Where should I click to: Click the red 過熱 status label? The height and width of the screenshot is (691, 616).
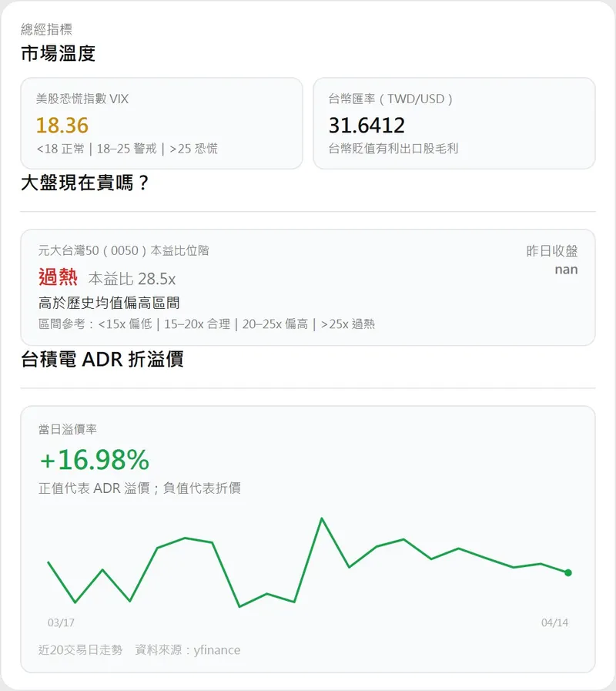point(58,277)
